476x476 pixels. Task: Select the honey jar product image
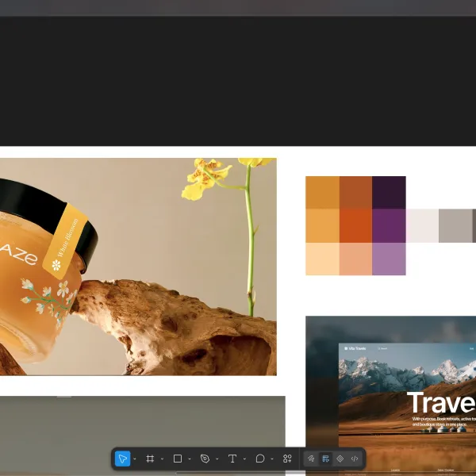pos(138,267)
